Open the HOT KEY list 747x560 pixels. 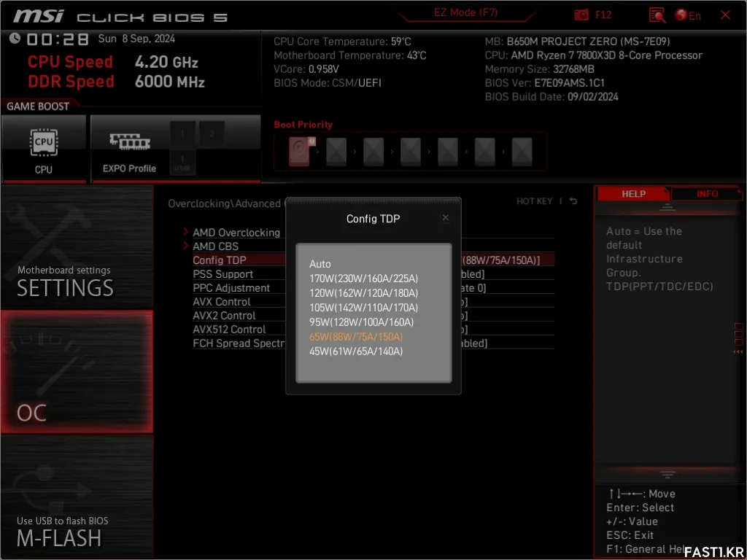click(x=535, y=201)
